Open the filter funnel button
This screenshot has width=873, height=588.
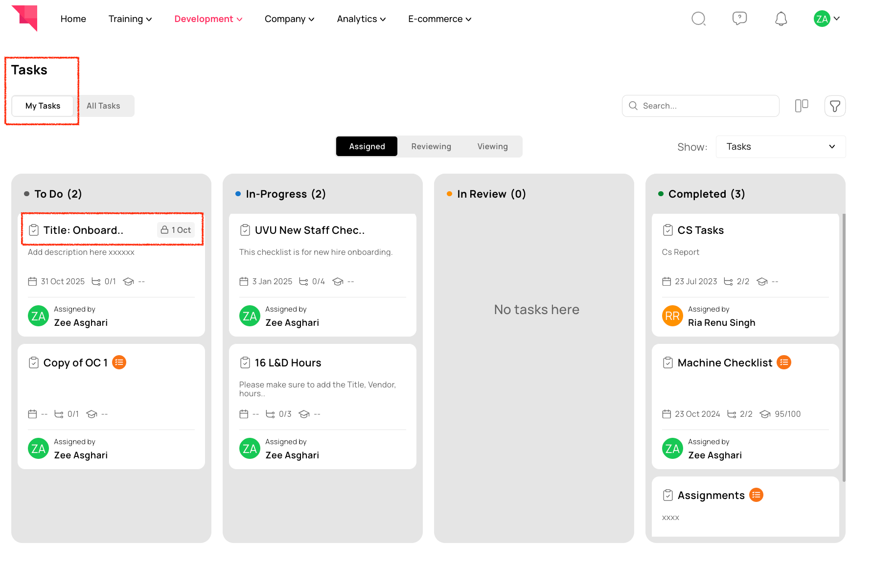835,106
